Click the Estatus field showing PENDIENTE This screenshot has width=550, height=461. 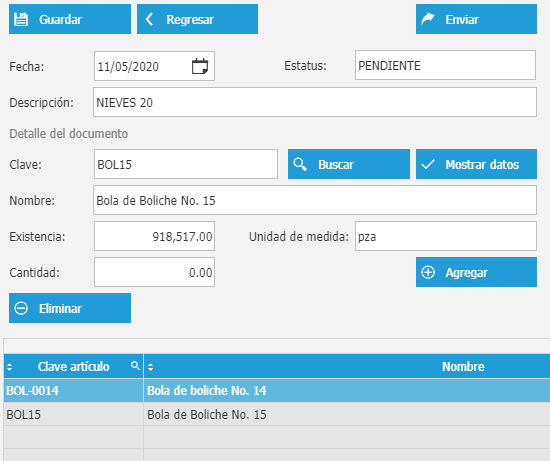coord(445,65)
